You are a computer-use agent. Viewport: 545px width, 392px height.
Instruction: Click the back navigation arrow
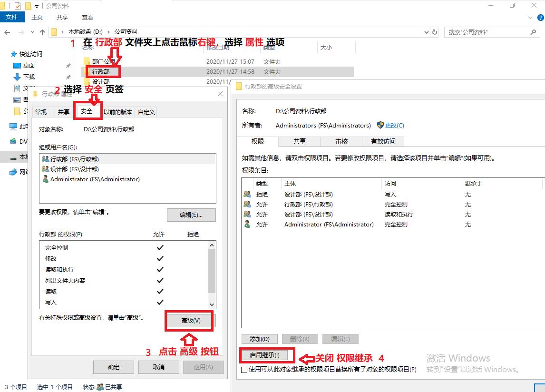tap(8, 32)
